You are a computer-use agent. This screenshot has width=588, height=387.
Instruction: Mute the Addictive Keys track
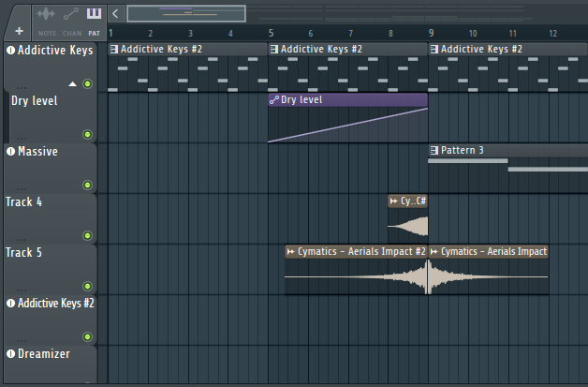click(x=88, y=84)
